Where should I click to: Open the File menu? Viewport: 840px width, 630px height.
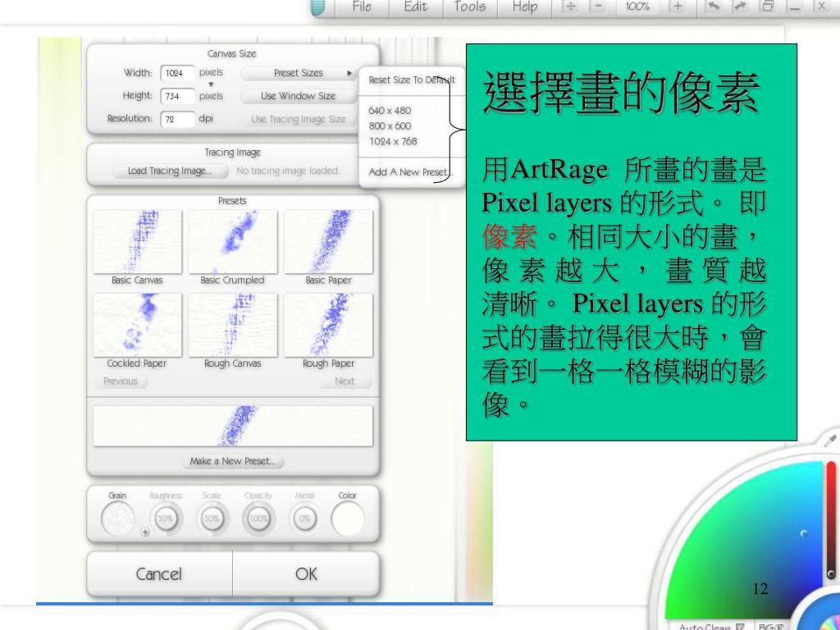[362, 7]
